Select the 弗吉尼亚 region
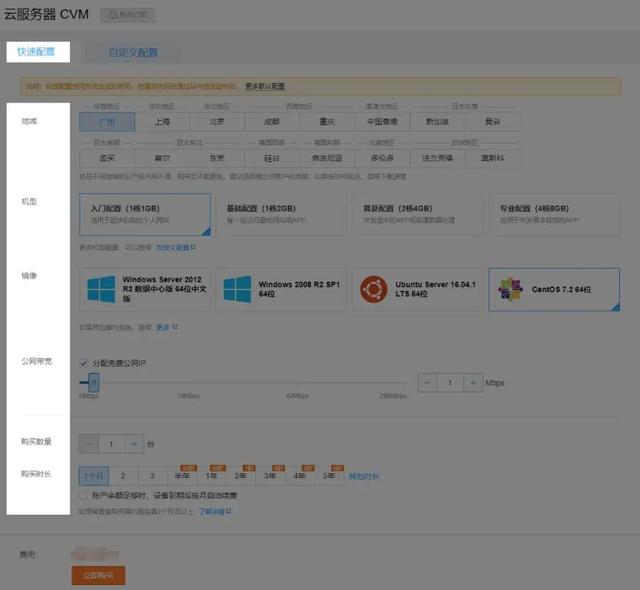This screenshot has height=590, width=640. tap(327, 158)
